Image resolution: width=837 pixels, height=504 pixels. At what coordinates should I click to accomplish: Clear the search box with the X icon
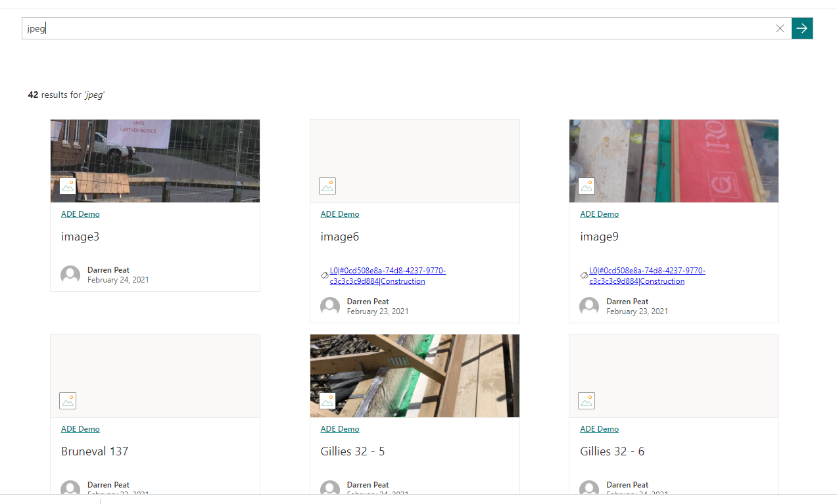click(780, 28)
